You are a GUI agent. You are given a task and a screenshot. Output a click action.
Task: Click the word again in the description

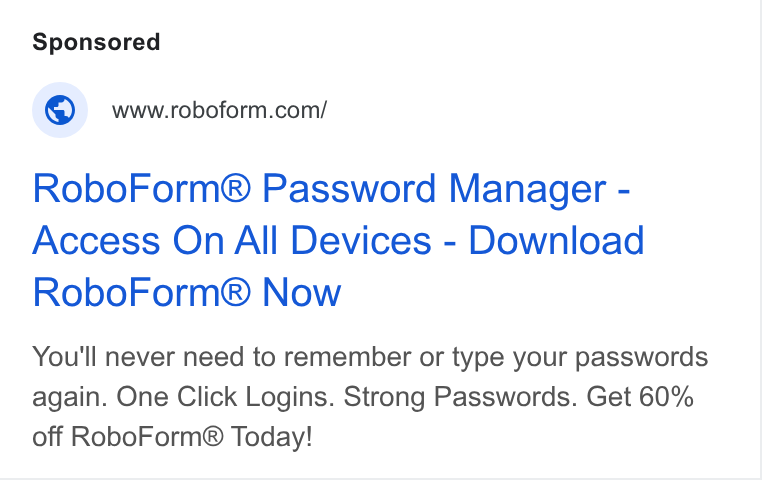69,398
